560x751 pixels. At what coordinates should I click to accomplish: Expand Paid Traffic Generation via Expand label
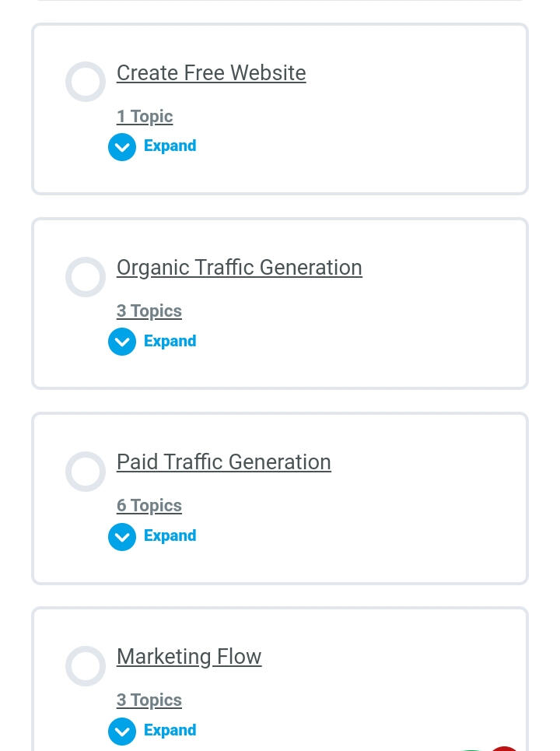(170, 535)
